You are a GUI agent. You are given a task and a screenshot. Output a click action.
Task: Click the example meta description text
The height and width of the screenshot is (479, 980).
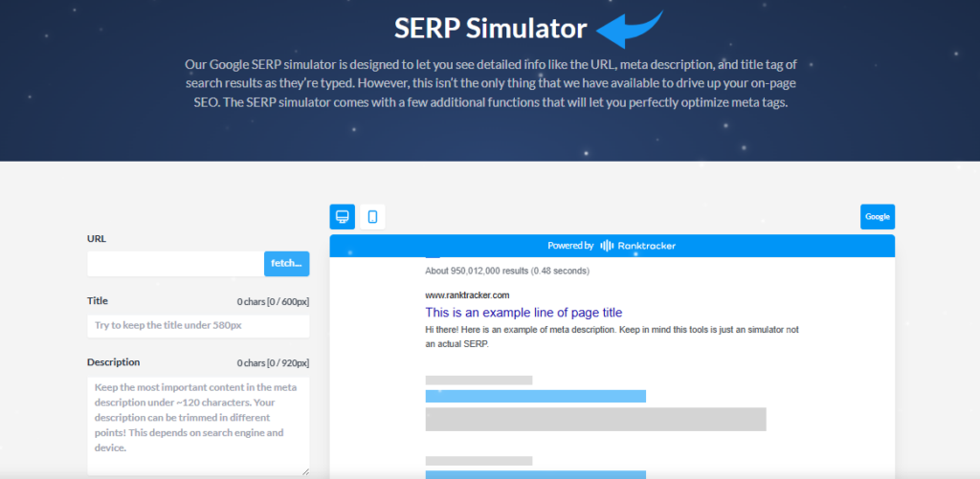point(612,337)
